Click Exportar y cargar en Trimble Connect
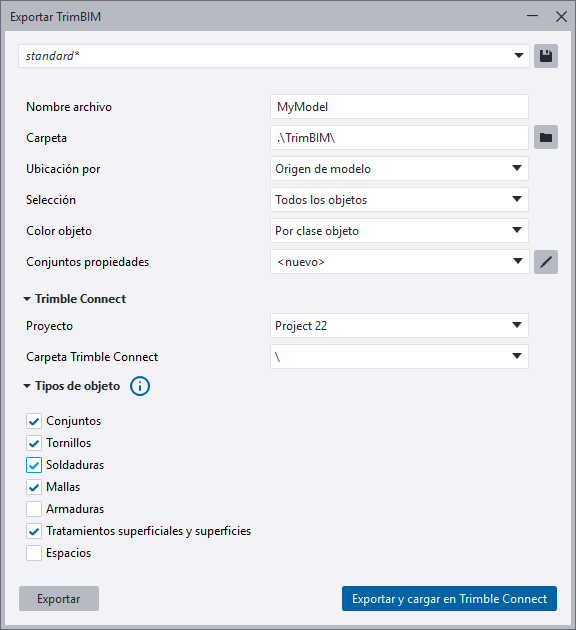The height and width of the screenshot is (630, 576). point(449,599)
